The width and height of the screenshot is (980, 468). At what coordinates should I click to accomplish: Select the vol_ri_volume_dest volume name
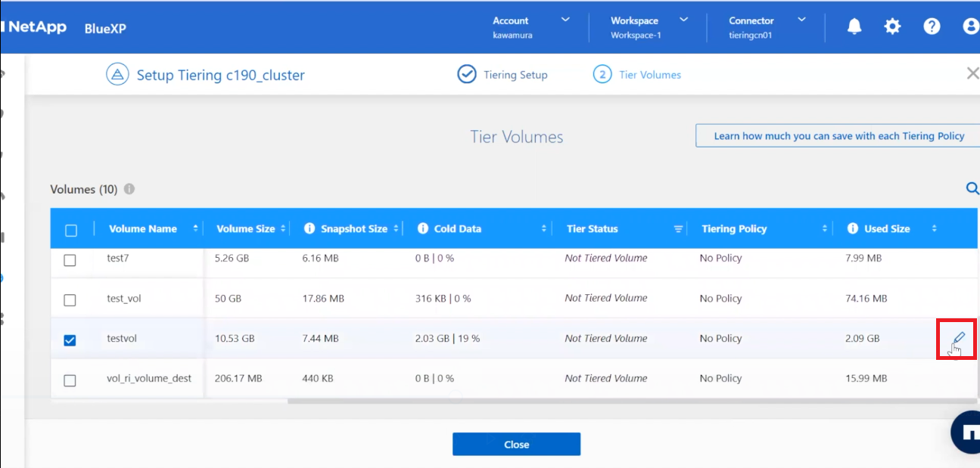click(x=149, y=378)
